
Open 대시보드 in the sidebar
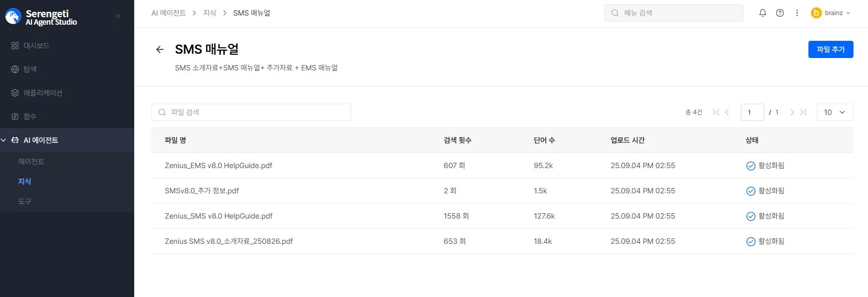click(36, 46)
